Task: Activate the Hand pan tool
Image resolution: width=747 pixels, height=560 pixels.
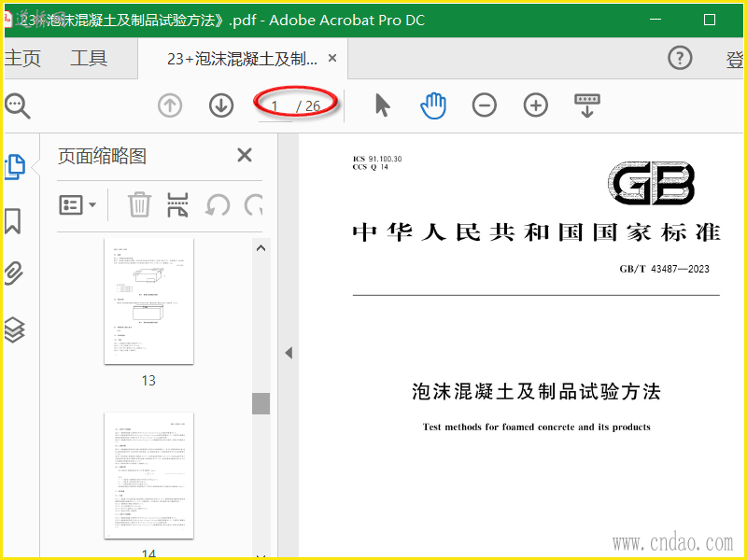Action: 433,105
